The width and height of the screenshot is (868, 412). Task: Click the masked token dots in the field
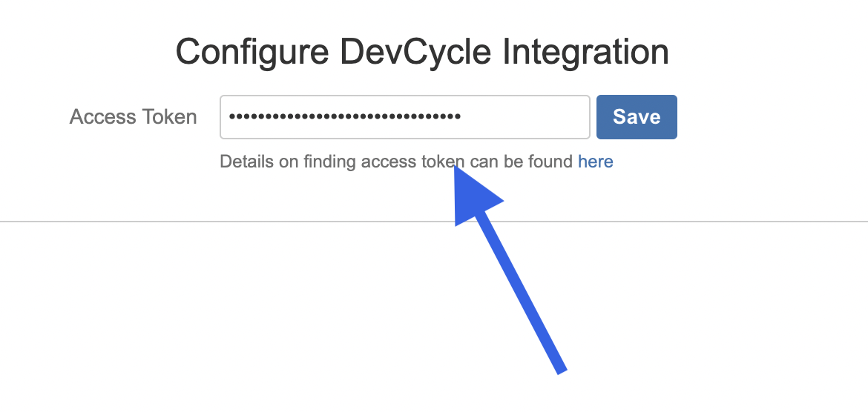point(345,117)
